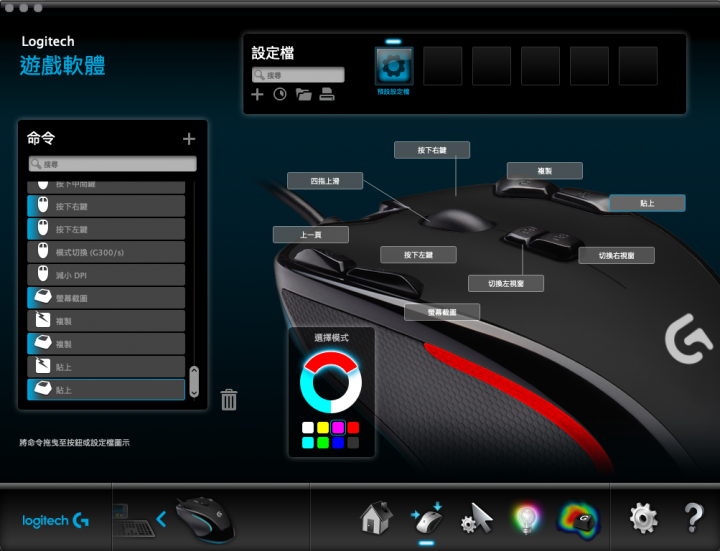The width and height of the screenshot is (720, 551).
Task: Select the keyboard device icon in bottom bar
Action: tap(132, 521)
